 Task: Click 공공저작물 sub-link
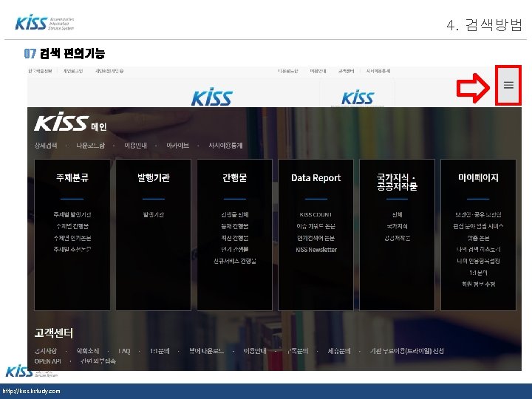tap(397, 238)
